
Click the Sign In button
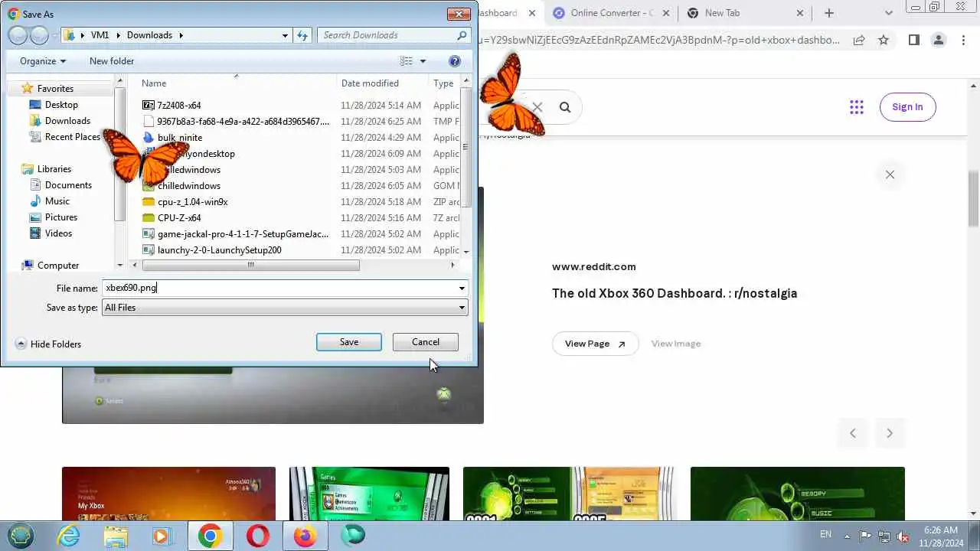tap(907, 107)
